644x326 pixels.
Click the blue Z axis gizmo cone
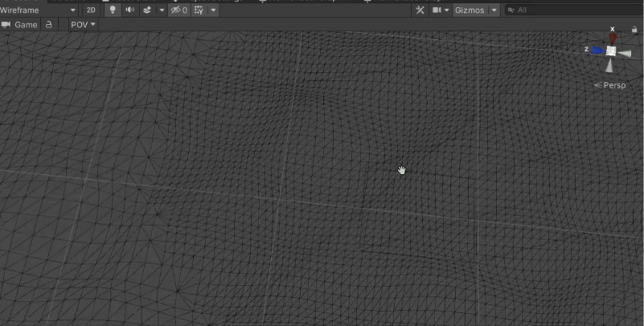597,50
